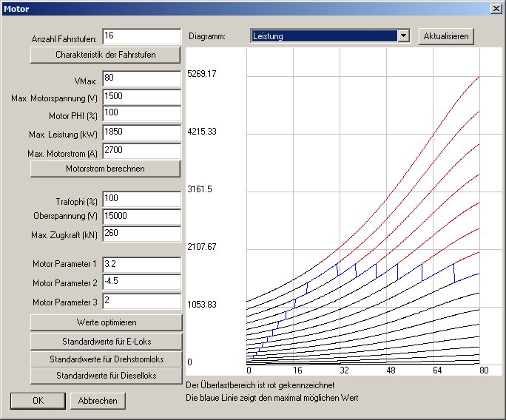
Task: Click the 3161.5 axis label
Action: point(200,189)
